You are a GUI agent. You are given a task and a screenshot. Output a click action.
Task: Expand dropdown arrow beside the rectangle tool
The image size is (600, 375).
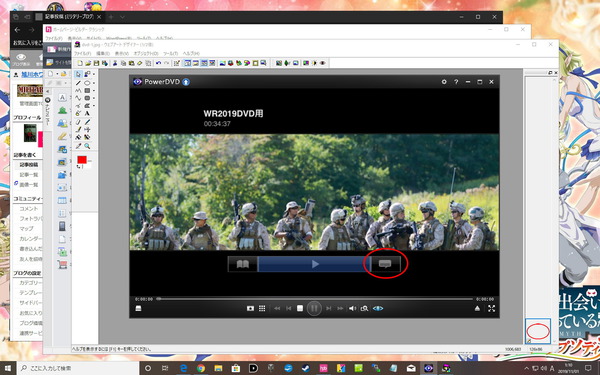point(93,91)
